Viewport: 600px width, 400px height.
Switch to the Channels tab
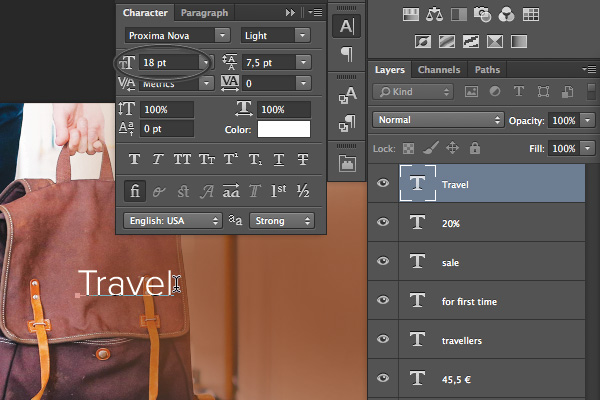point(439,70)
